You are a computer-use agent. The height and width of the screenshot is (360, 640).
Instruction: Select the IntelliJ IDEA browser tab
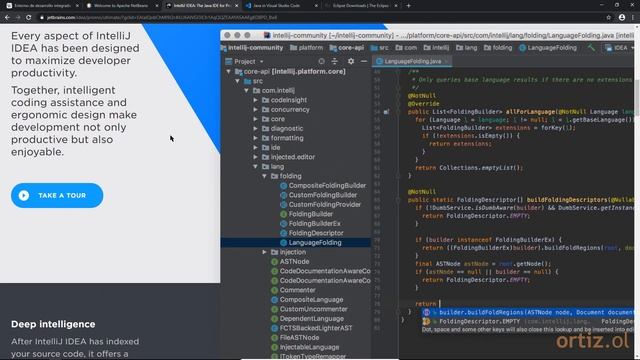click(202, 6)
